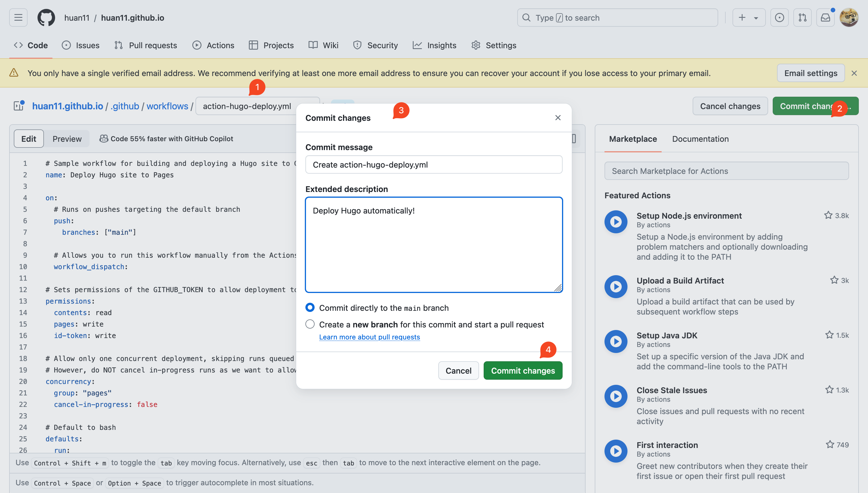This screenshot has width=868, height=493.
Task: Select Create a new branch option
Action: 310,324
